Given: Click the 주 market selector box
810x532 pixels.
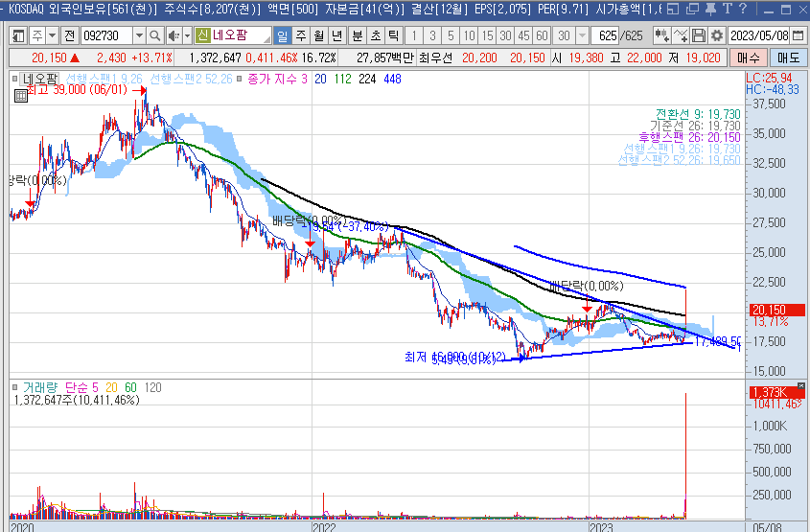Looking at the screenshot, I should [x=37, y=35].
